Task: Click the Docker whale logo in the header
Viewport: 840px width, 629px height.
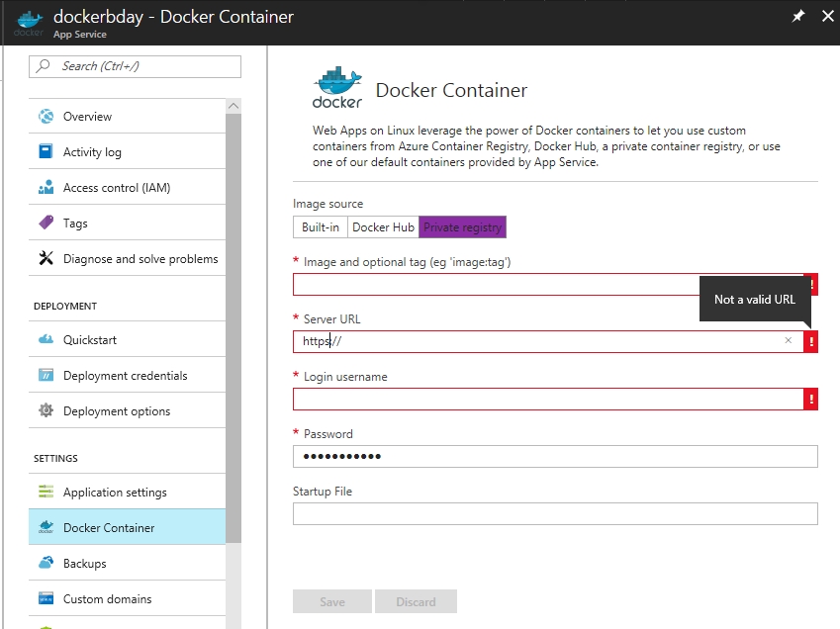Action: coord(29,24)
